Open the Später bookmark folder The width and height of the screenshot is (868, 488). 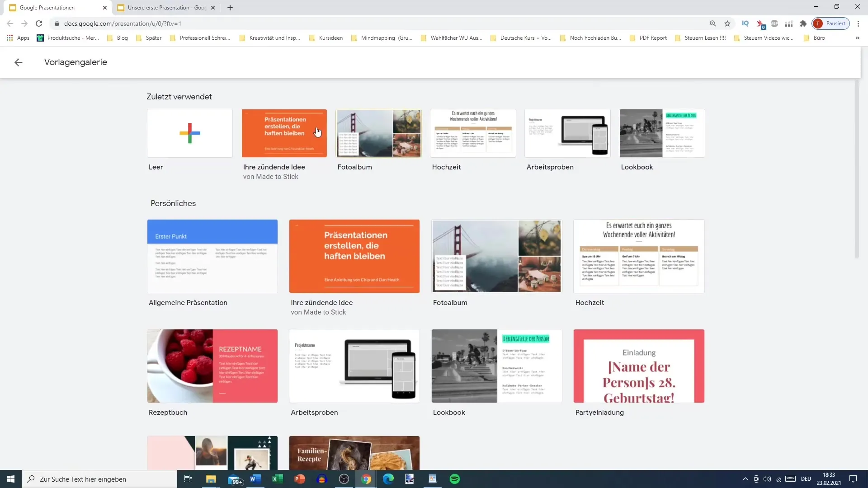pyautogui.click(x=149, y=38)
